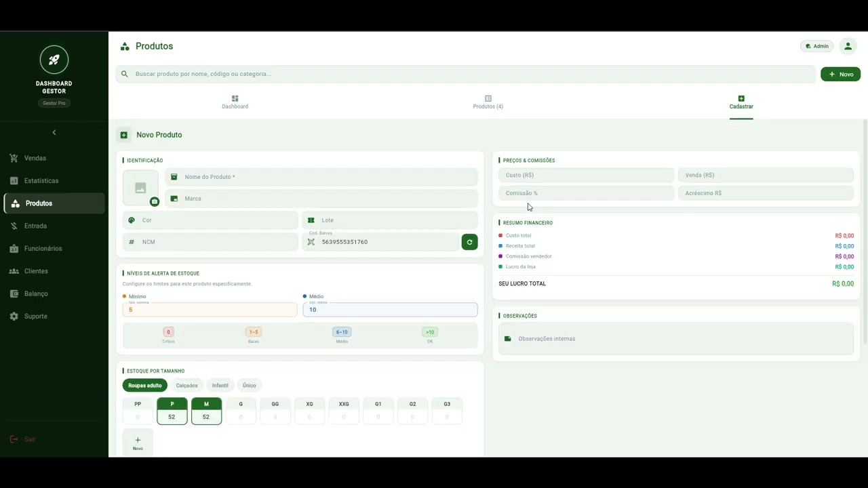The height and width of the screenshot is (488, 868).
Task: Click the search magnifier icon
Action: click(x=124, y=74)
